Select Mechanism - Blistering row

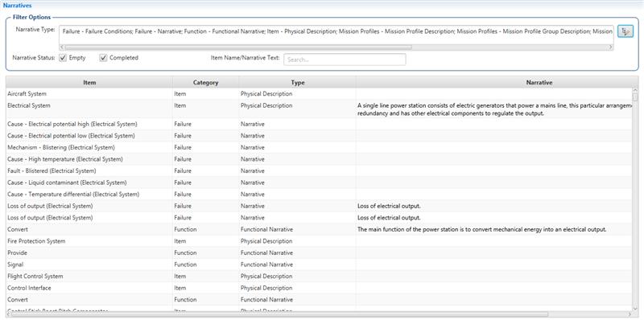coord(319,147)
